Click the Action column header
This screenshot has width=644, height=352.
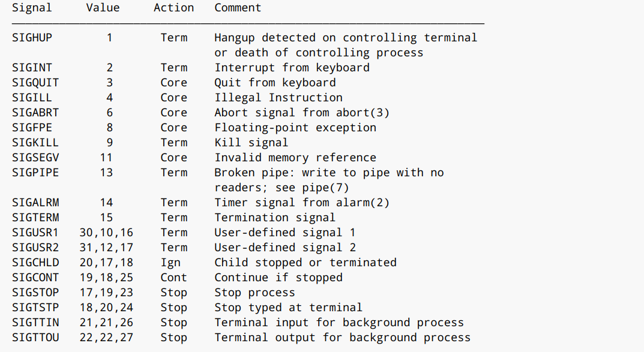click(173, 8)
